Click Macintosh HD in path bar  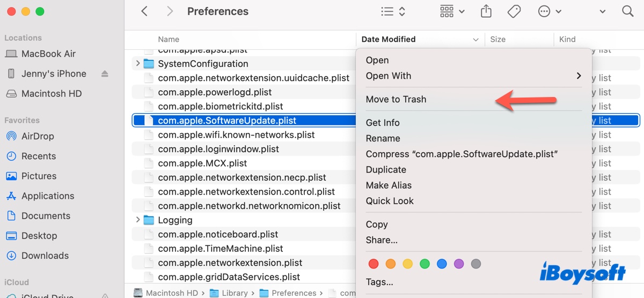(x=165, y=293)
